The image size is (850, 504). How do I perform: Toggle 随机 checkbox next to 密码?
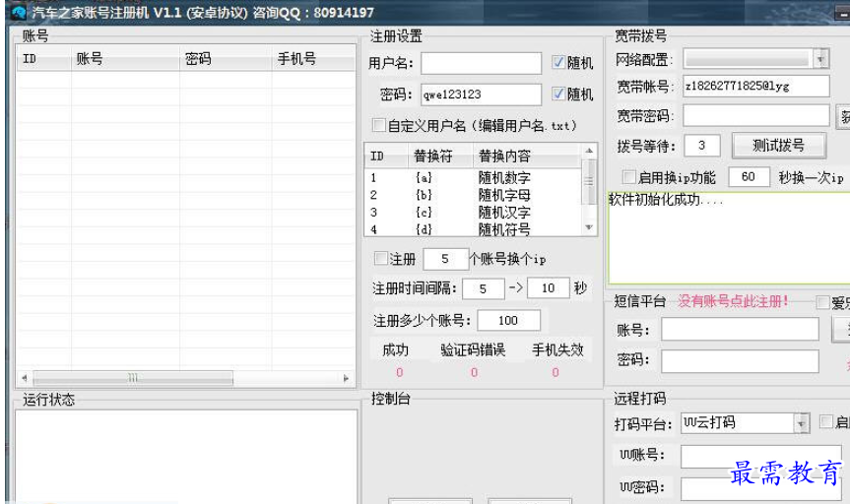(558, 94)
